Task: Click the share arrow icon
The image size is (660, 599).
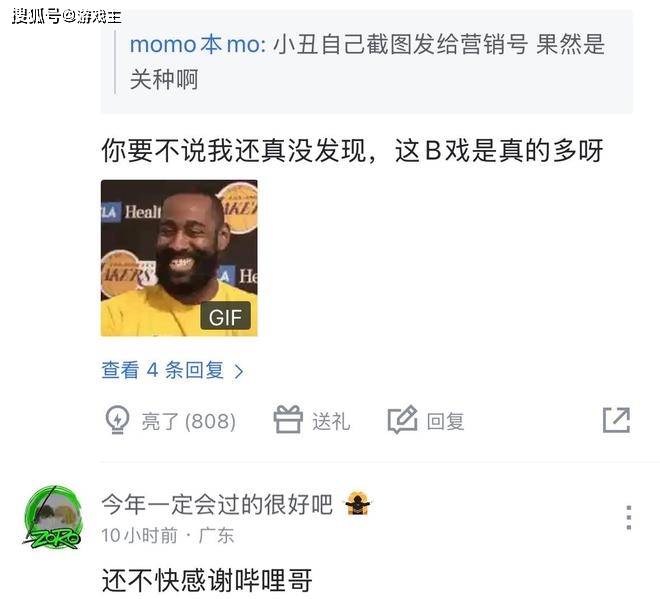Action: point(616,420)
